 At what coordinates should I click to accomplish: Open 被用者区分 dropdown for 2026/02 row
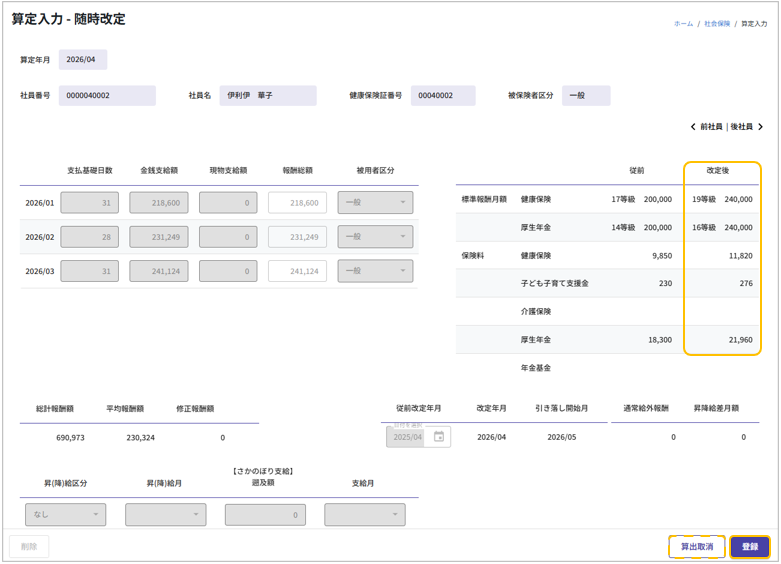pos(375,237)
